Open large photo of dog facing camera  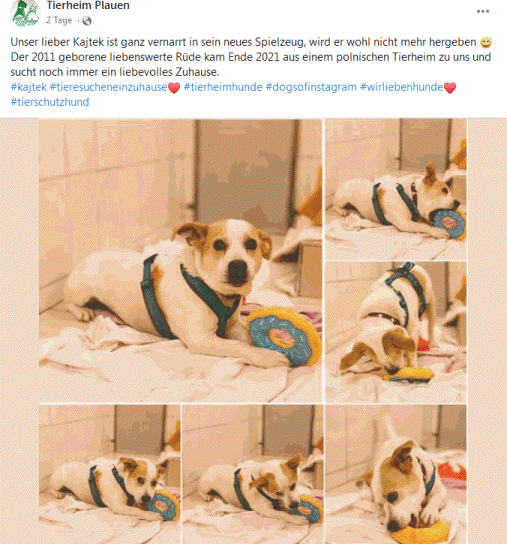click(181, 261)
